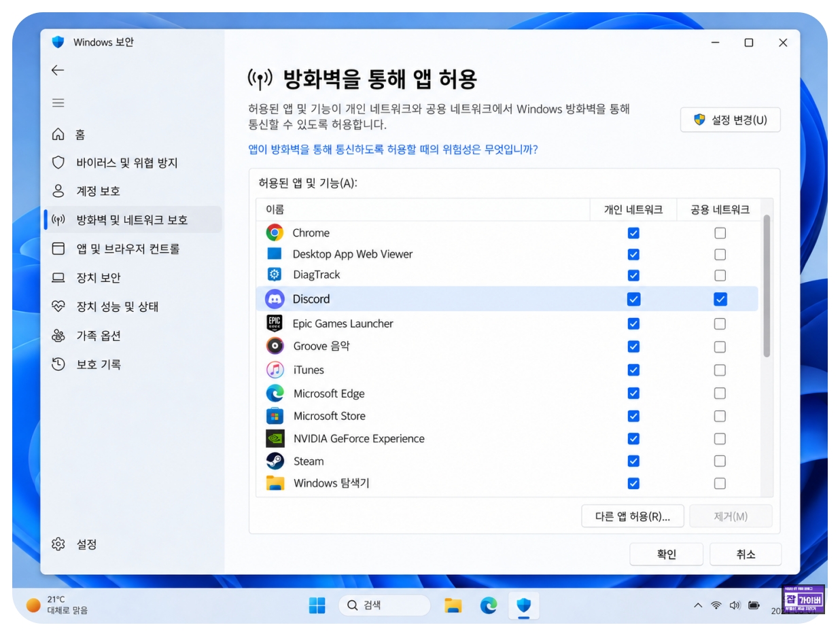Open the 홈 page in the sidebar
This screenshot has width=840, height=636.
click(133, 135)
